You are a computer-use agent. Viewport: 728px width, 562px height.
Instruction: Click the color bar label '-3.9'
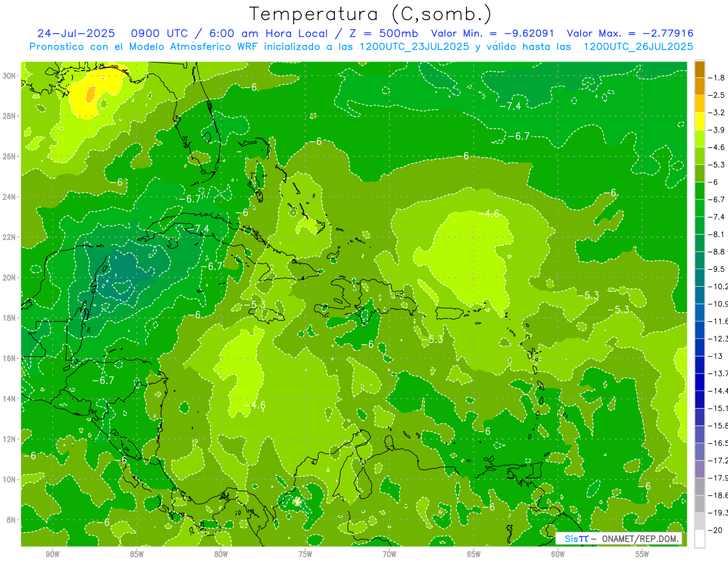(x=717, y=129)
